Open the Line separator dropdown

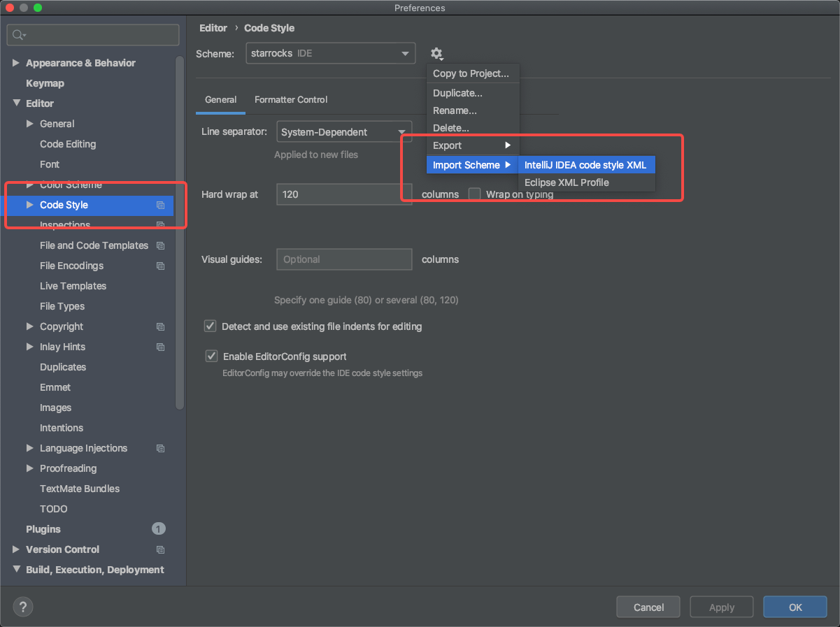tap(344, 132)
